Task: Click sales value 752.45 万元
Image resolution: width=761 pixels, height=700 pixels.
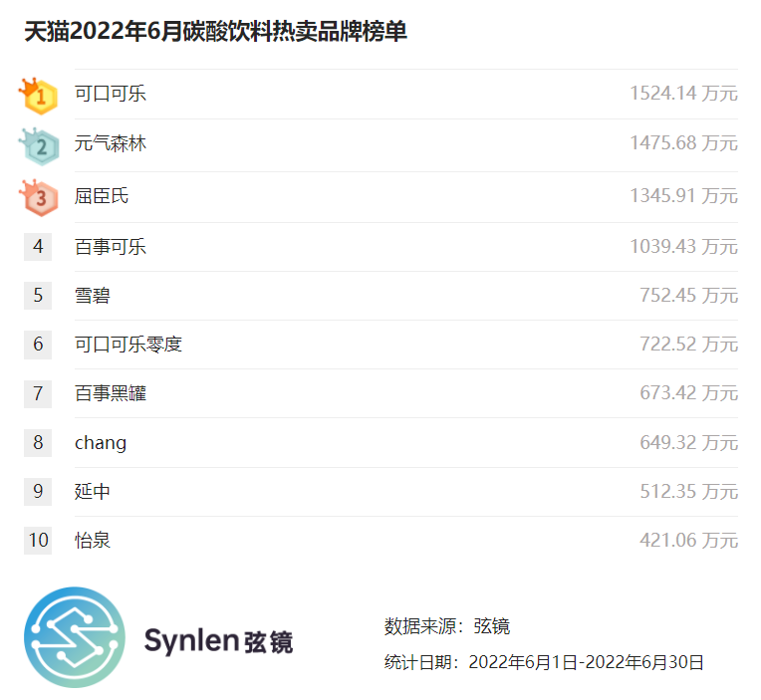Action: pos(688,296)
